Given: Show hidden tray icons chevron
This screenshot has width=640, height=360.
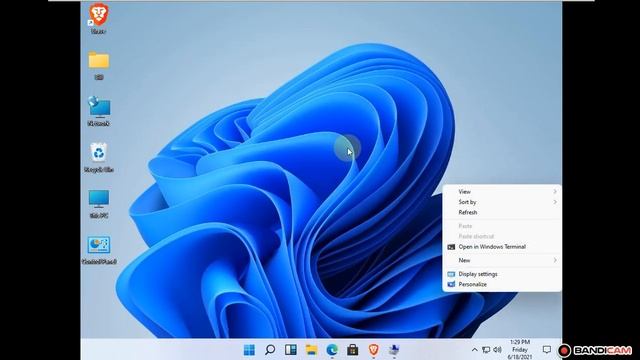Looking at the screenshot, I should tap(474, 350).
